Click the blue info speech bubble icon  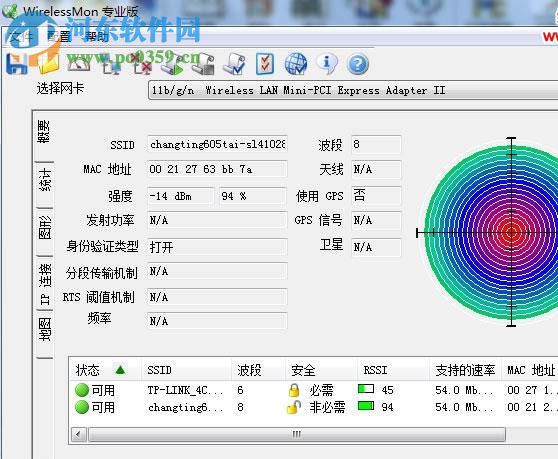click(x=327, y=64)
